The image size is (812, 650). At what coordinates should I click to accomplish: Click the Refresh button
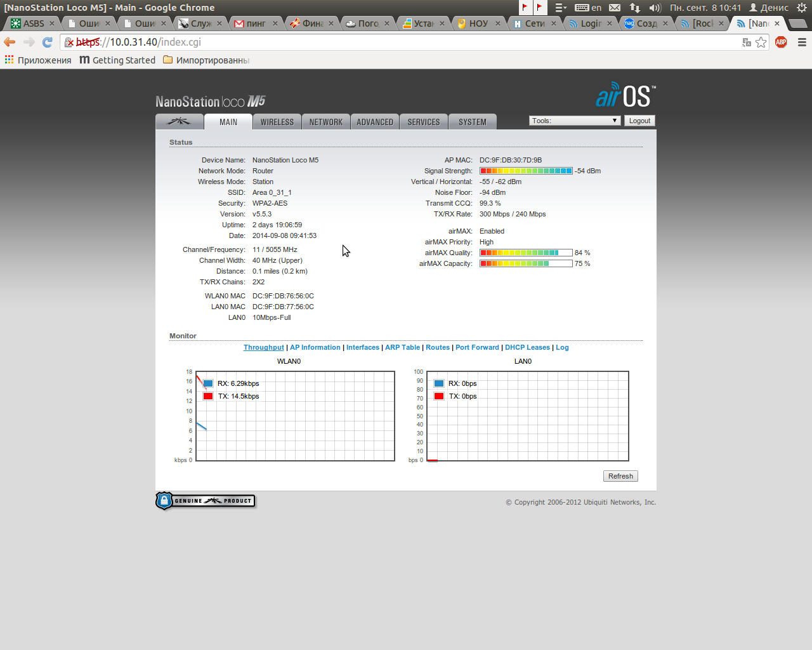pos(620,476)
